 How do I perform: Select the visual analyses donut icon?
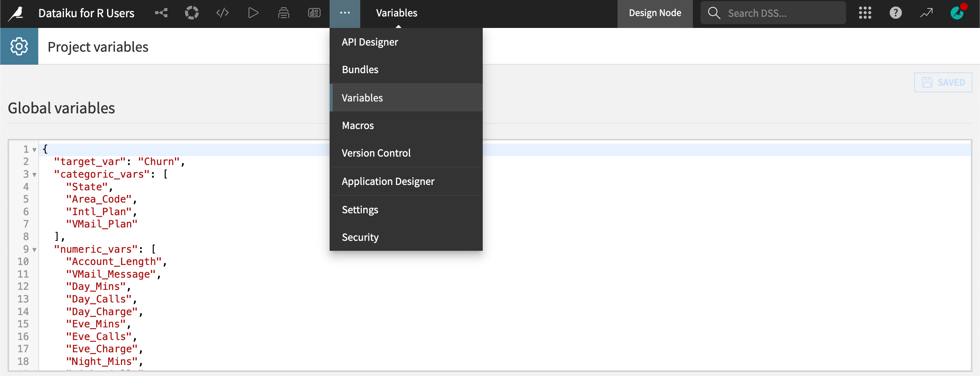(x=192, y=13)
